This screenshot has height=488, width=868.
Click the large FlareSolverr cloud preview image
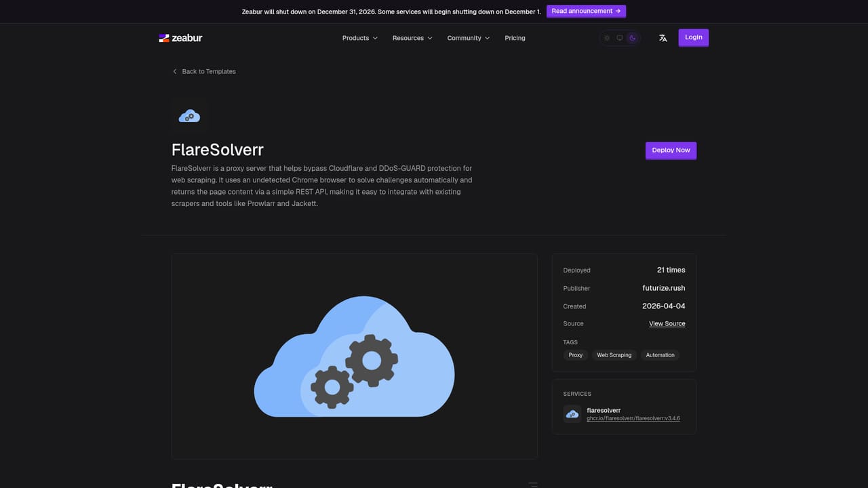354,357
